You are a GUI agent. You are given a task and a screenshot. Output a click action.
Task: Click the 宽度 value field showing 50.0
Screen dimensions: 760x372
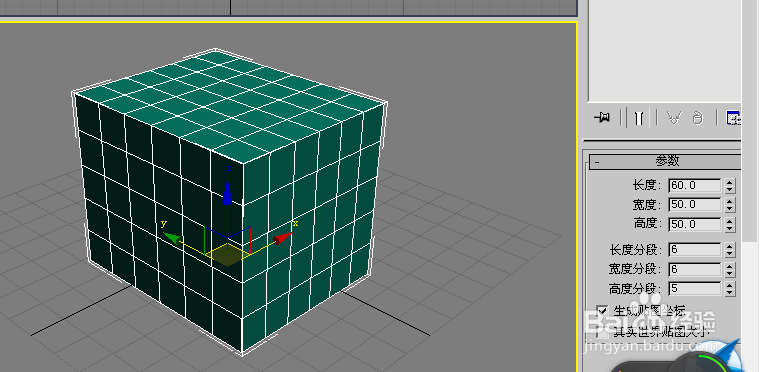click(x=696, y=205)
